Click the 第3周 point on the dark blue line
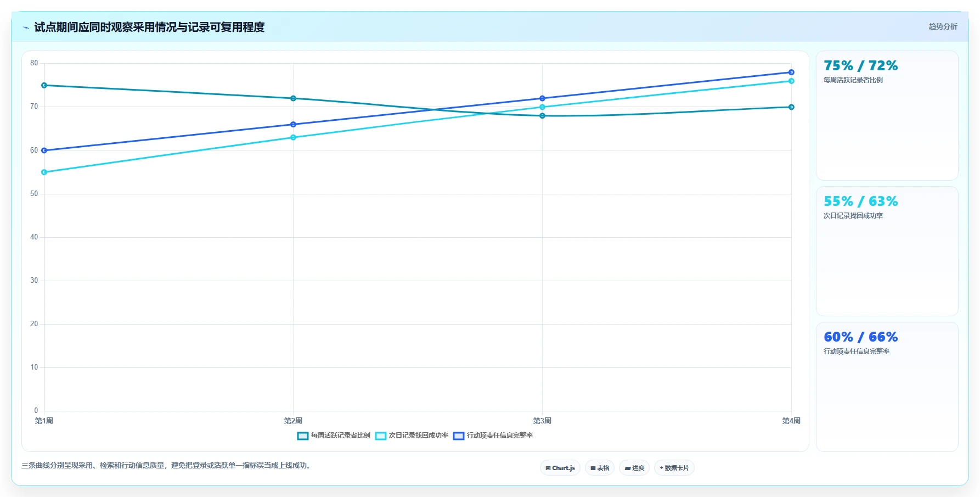The height and width of the screenshot is (497, 980). [542, 98]
